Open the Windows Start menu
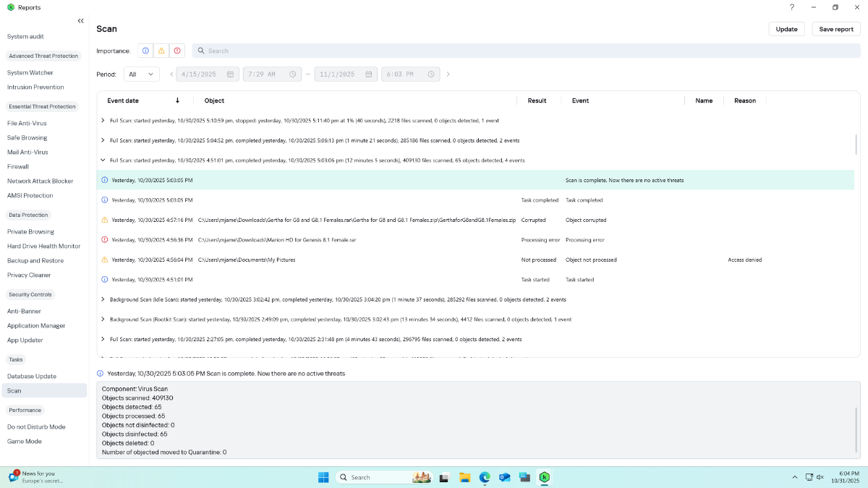Viewport: 868px width, 488px height. pyautogui.click(x=323, y=477)
